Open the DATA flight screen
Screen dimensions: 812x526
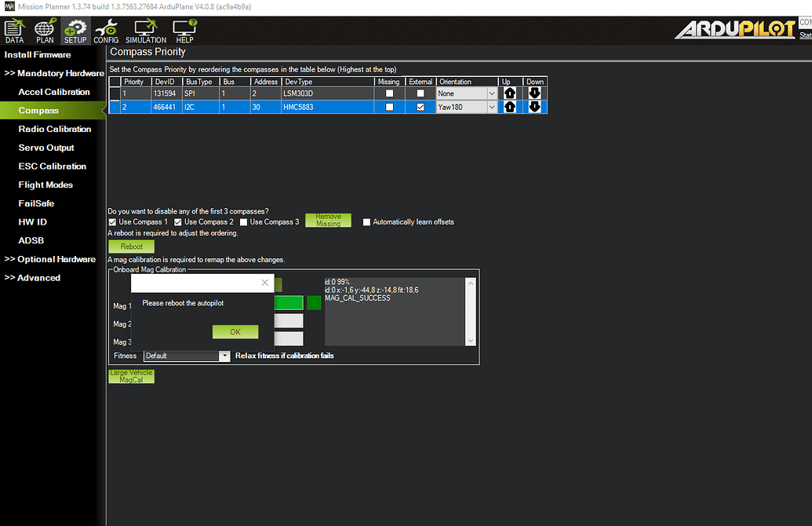[13, 30]
